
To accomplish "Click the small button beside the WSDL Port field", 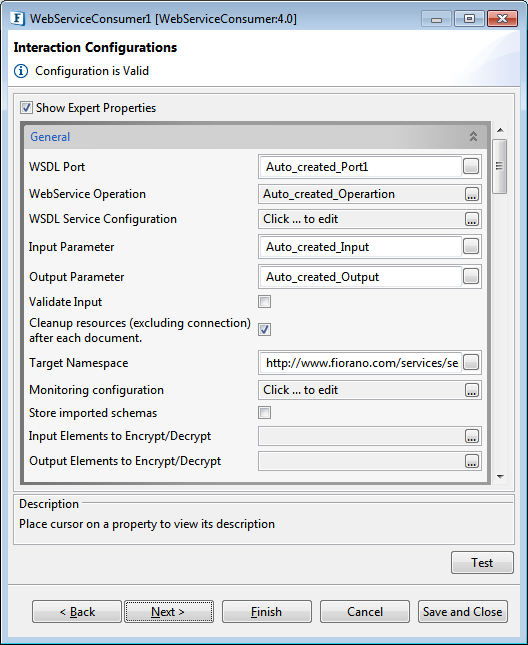I will tap(471, 167).
